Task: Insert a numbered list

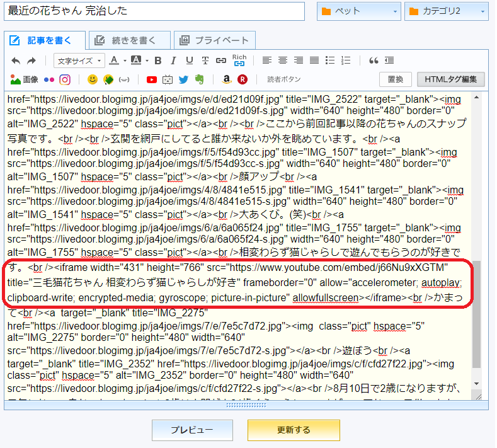Action: 346,60
